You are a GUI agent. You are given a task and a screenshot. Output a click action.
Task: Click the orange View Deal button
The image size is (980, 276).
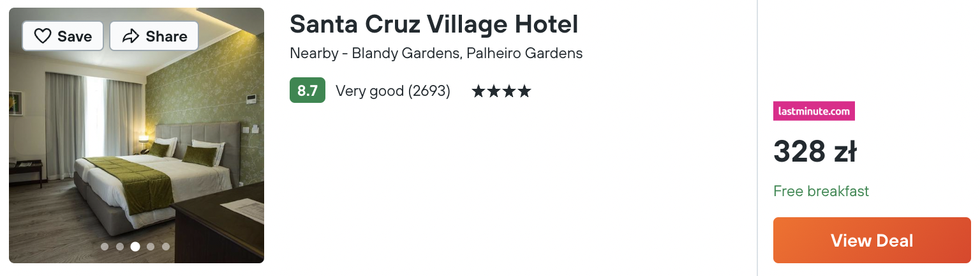click(x=872, y=240)
